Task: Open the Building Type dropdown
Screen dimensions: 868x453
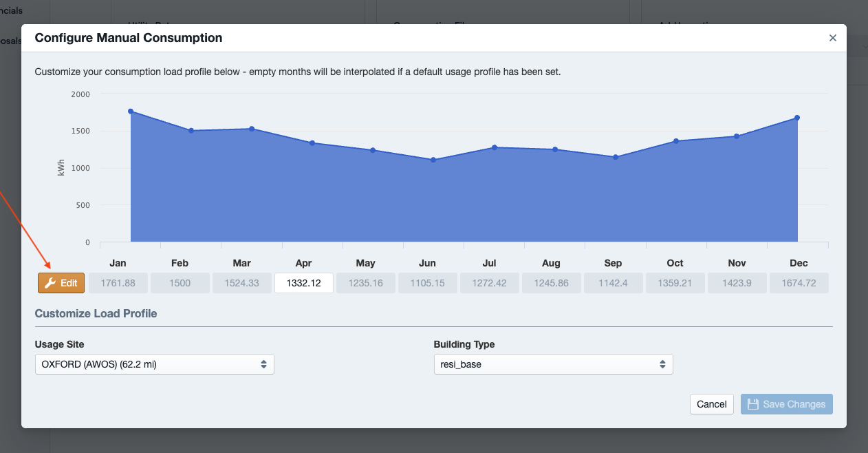Action: 553,364
